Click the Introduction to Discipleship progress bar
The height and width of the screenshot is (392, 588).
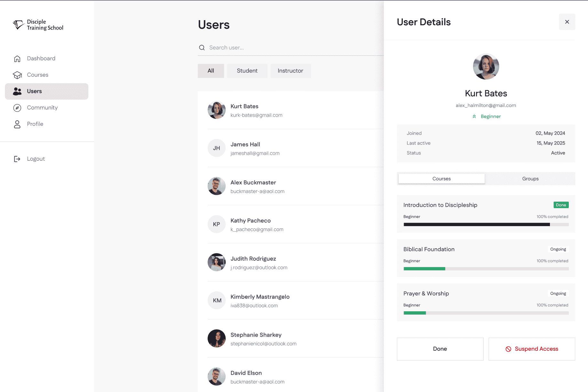(486, 225)
